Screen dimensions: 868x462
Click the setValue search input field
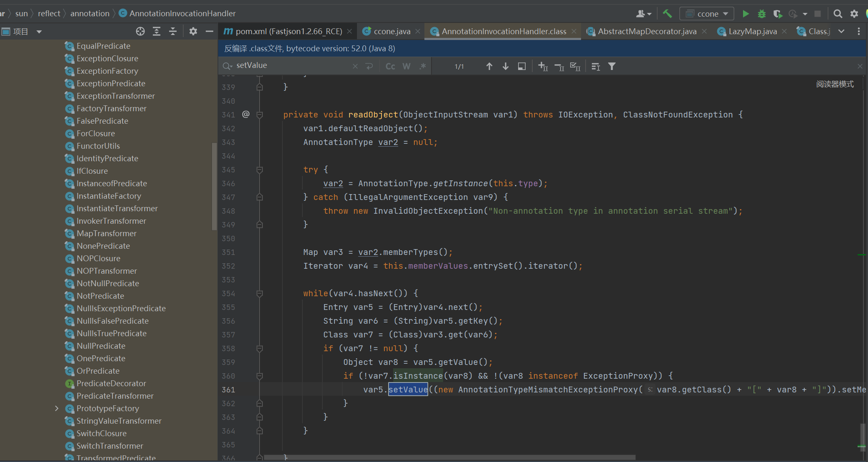pyautogui.click(x=292, y=65)
